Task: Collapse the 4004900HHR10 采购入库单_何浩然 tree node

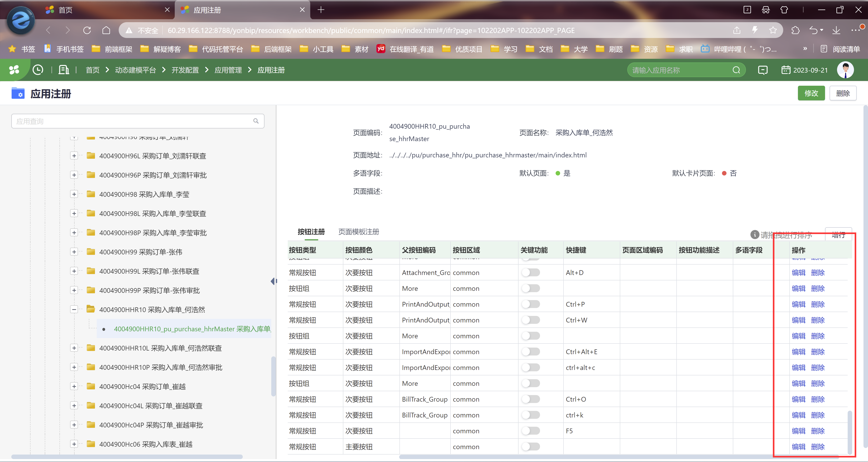Action: pos(74,309)
